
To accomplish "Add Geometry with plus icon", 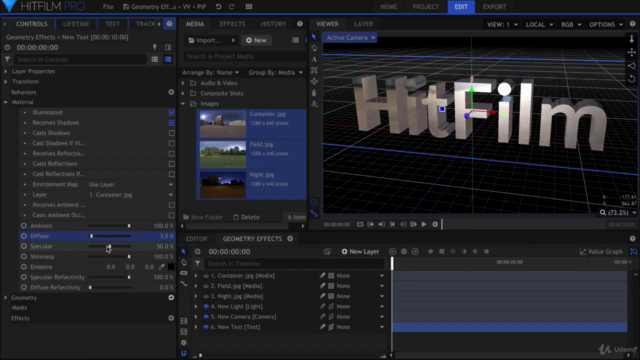I will tap(171, 298).
